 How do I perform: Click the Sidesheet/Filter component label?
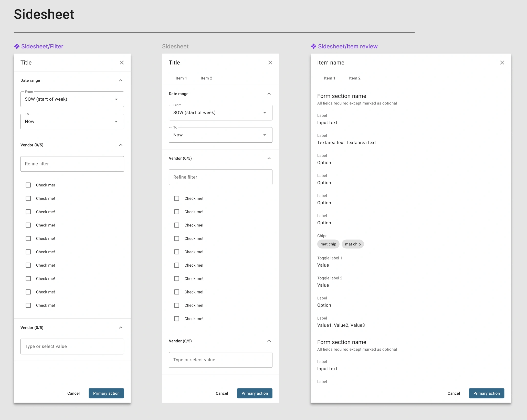42,46
